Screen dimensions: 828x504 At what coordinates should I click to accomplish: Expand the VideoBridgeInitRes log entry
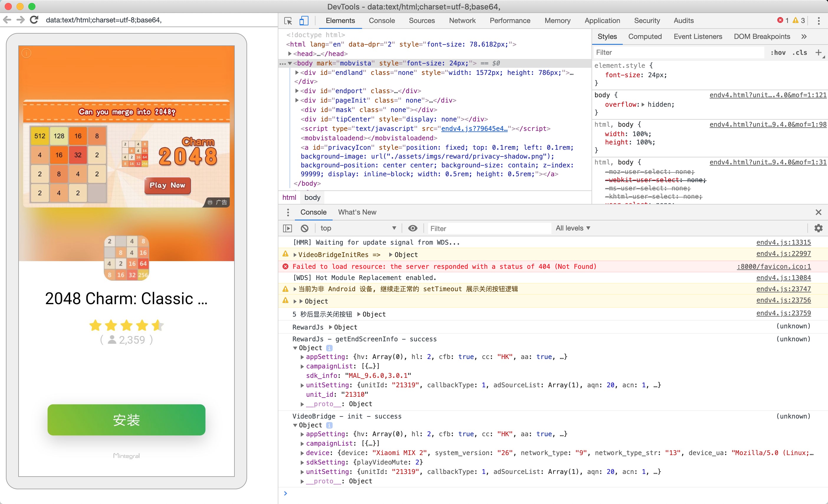coord(295,255)
